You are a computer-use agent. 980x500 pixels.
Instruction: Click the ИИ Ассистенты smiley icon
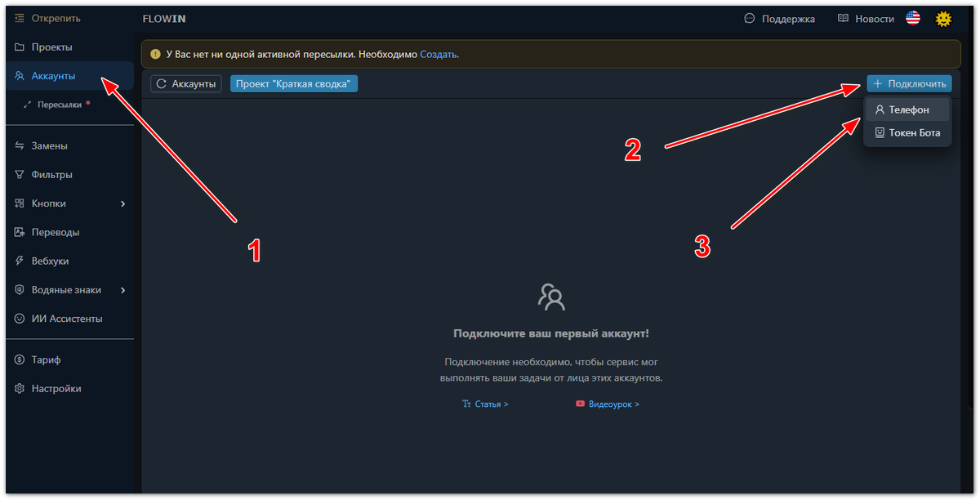pos(20,319)
